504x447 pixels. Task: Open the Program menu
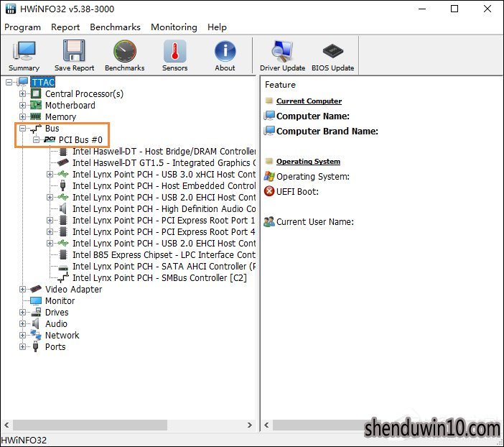point(22,27)
